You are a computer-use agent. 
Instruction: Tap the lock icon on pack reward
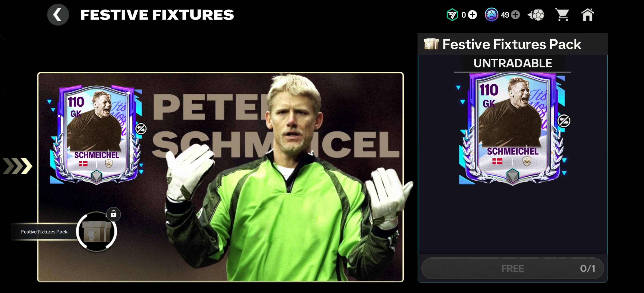(x=113, y=214)
